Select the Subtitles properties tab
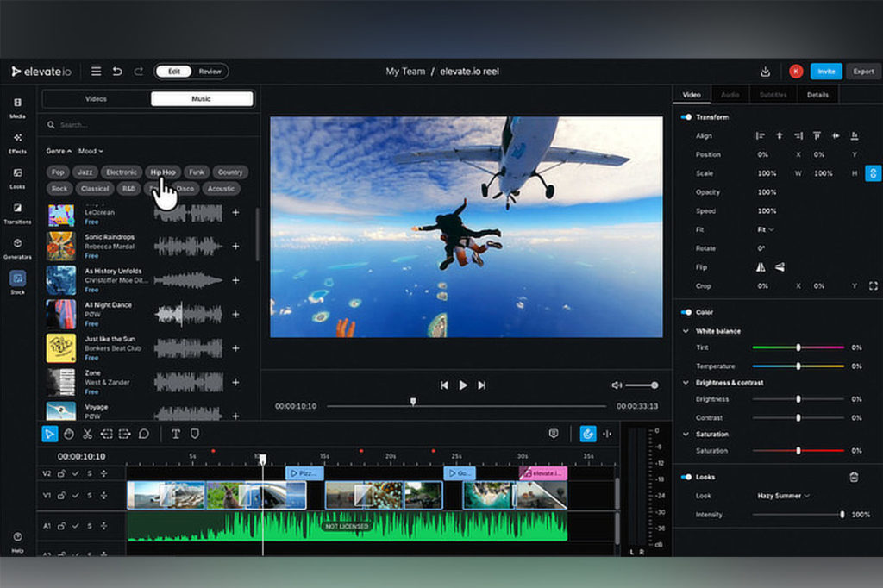The height and width of the screenshot is (588, 883). 773,95
